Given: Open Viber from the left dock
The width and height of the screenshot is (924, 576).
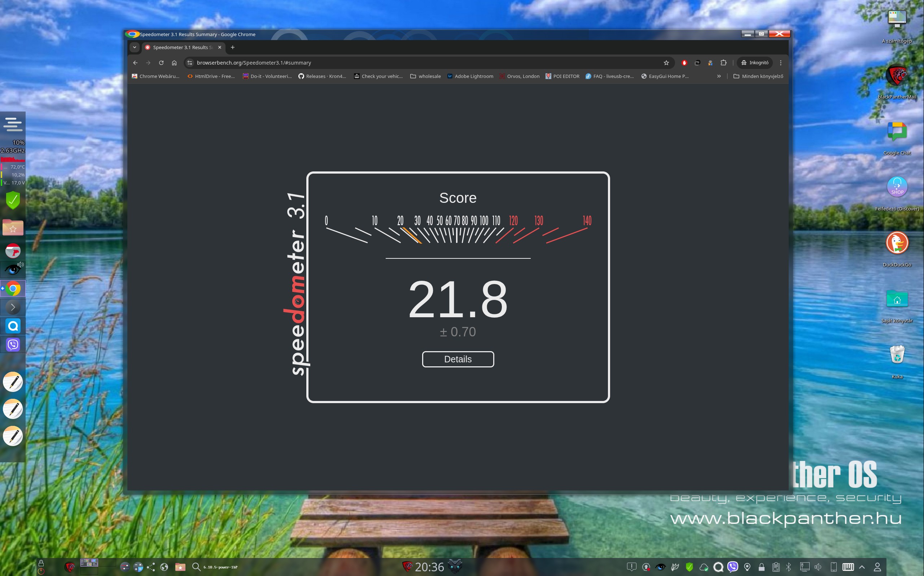Looking at the screenshot, I should pos(13,344).
